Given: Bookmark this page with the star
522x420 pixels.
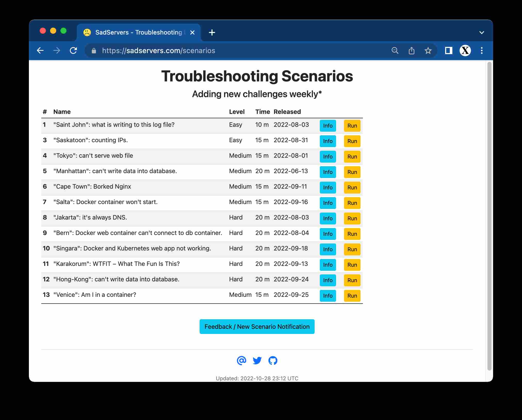Looking at the screenshot, I should click(428, 51).
